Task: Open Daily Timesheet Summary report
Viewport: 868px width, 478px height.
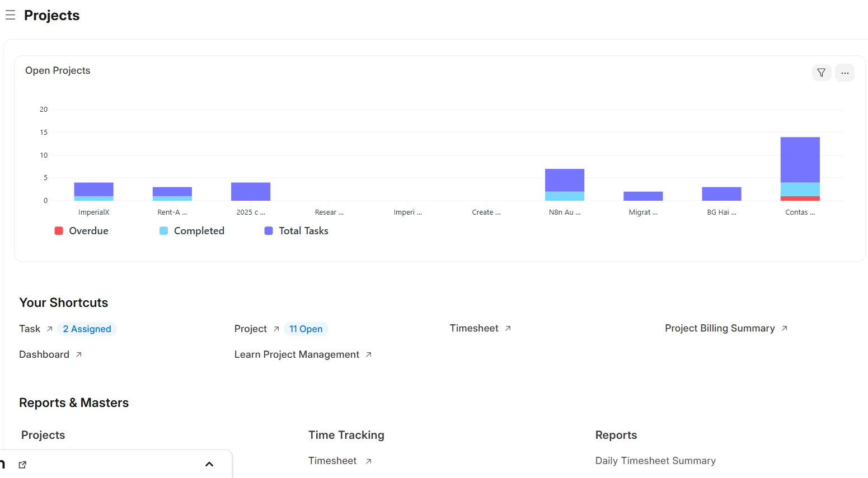Action: click(x=655, y=461)
